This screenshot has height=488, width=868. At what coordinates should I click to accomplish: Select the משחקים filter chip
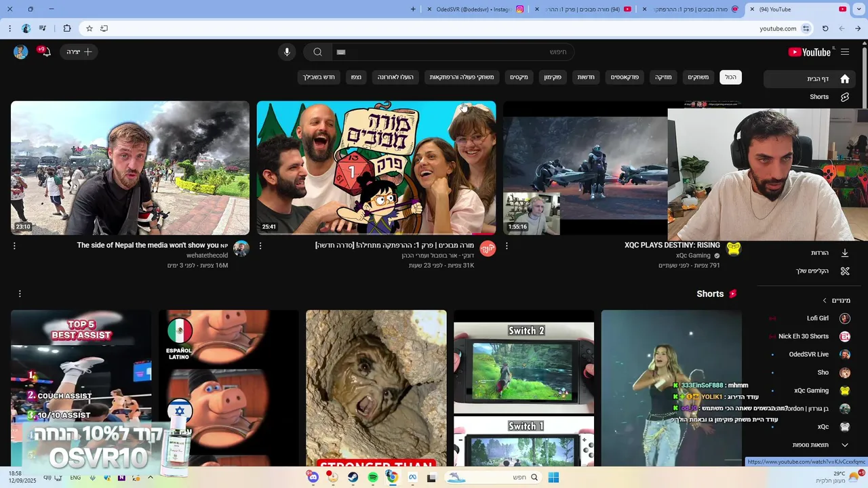[698, 77]
